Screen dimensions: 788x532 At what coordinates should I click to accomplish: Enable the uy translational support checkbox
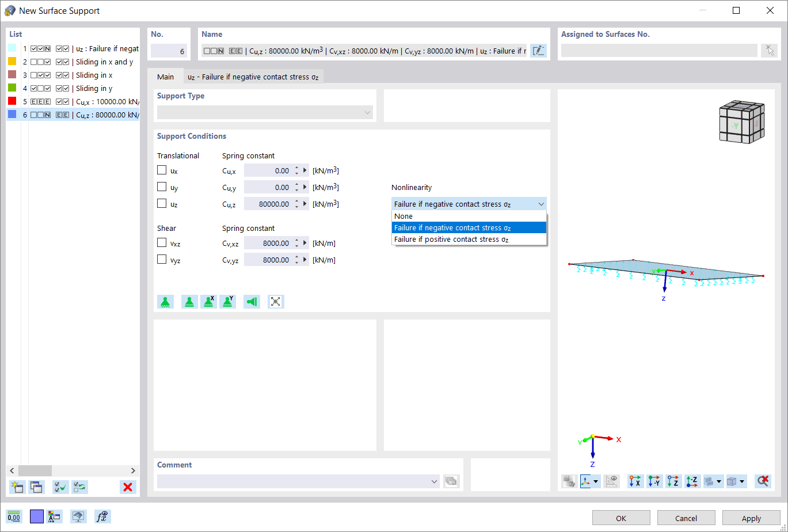tap(162, 187)
